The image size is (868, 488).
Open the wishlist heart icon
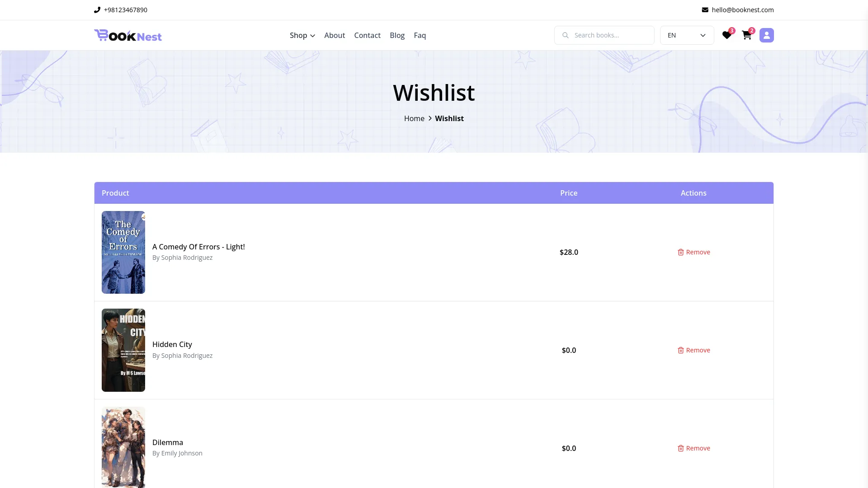[726, 35]
